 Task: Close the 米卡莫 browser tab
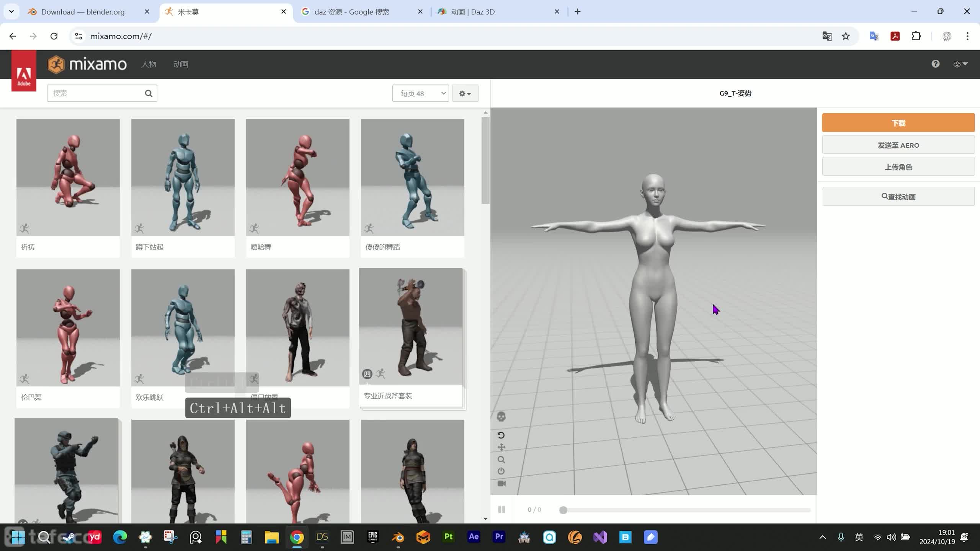[x=284, y=12]
